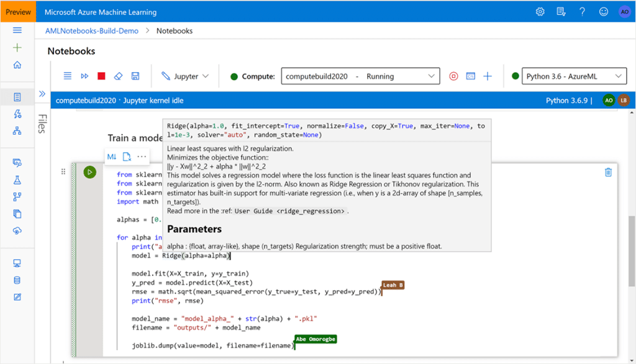Open the AO account avatar in the header

tap(625, 12)
